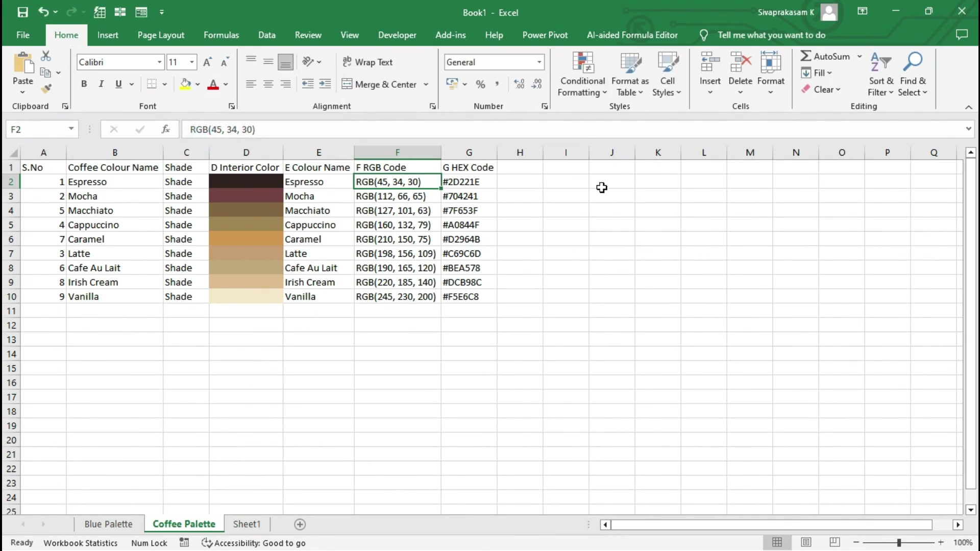
Task: Toggle Italic formatting
Action: click(101, 84)
